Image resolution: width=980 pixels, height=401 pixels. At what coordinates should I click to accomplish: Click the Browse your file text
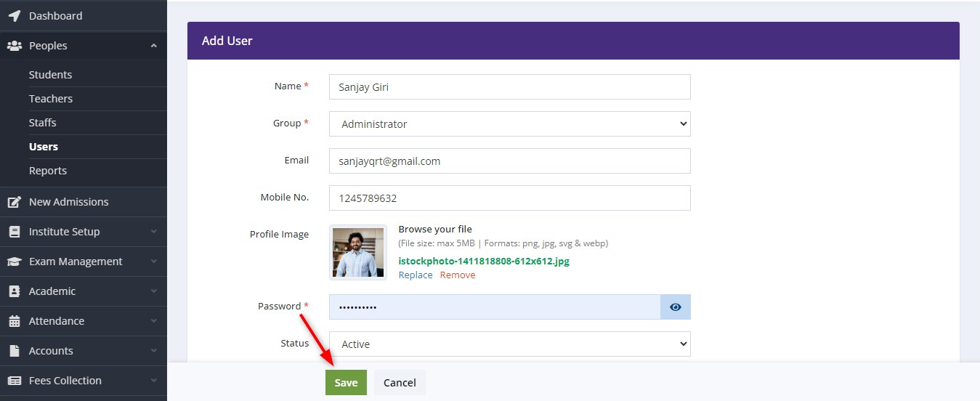click(x=435, y=229)
